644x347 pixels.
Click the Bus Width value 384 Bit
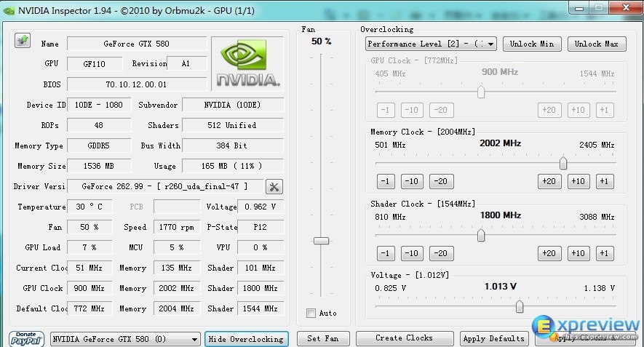click(x=232, y=145)
